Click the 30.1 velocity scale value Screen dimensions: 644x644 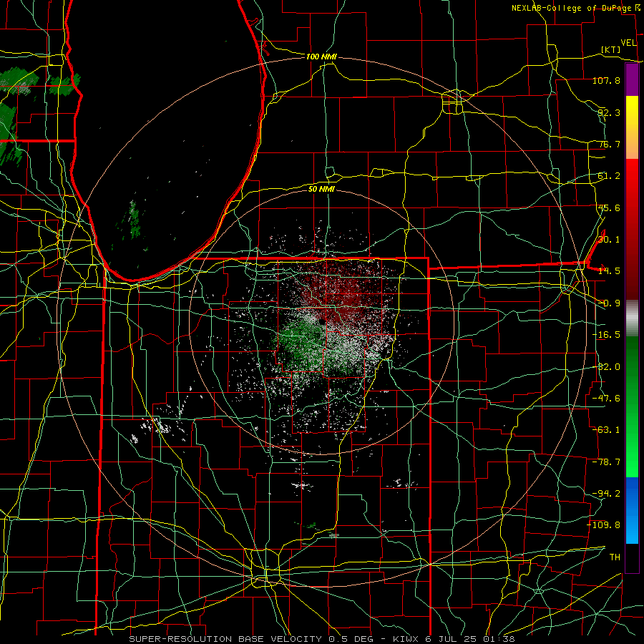609,239
